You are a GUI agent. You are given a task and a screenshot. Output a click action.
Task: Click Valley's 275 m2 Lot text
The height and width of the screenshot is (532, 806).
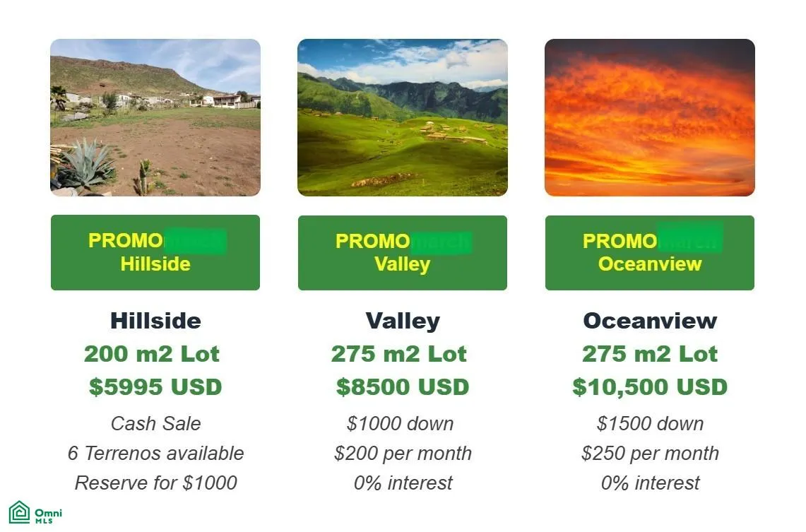(399, 354)
